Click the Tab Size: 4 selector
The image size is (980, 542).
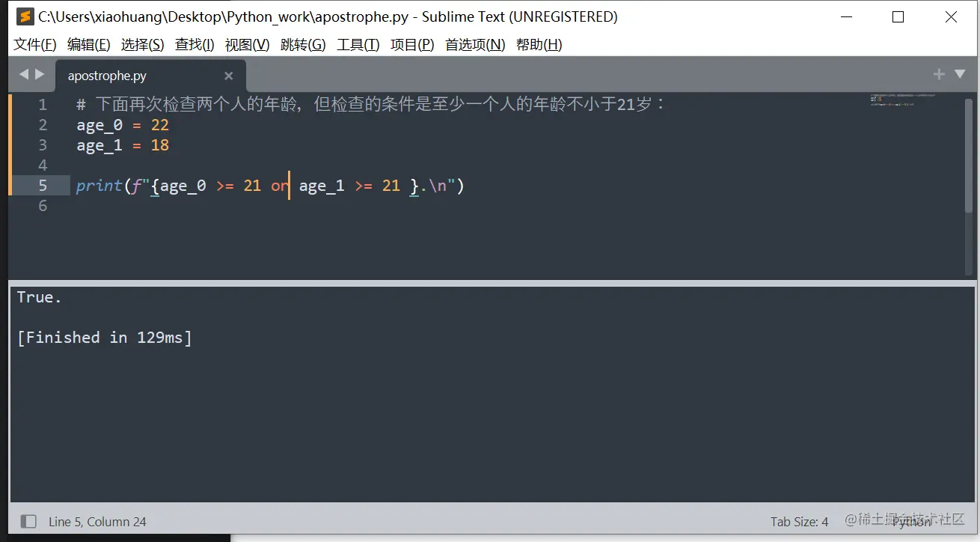pos(800,522)
